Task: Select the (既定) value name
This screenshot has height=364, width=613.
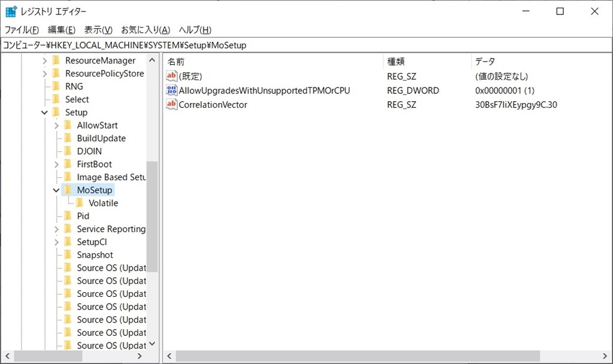Action: (x=190, y=76)
